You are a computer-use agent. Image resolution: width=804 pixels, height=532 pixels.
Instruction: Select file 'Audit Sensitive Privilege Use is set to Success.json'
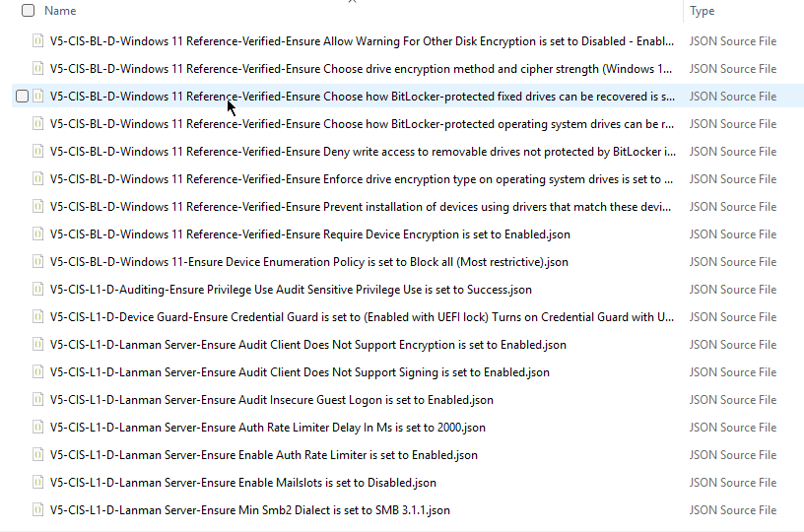[291, 290]
